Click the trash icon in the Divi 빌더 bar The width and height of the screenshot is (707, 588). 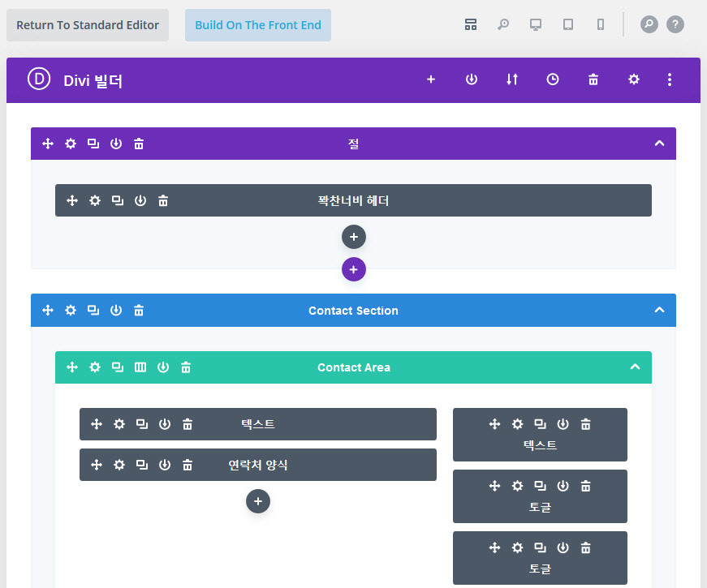point(593,79)
